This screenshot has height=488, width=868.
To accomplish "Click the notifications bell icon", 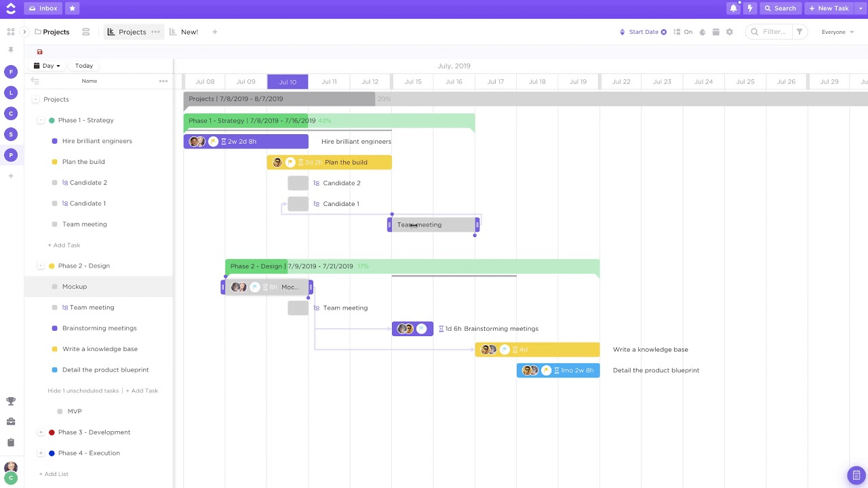I will tap(733, 7).
